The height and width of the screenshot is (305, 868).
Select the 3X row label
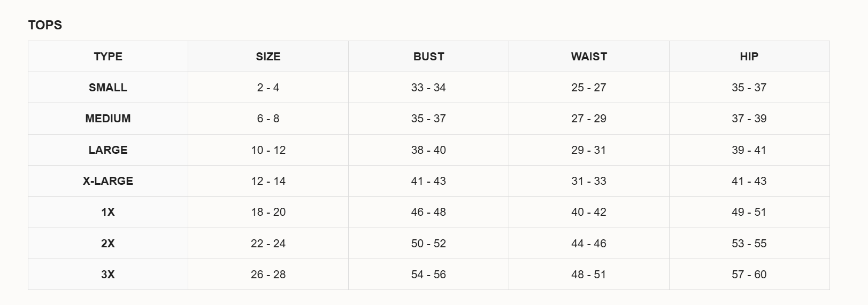(x=108, y=275)
